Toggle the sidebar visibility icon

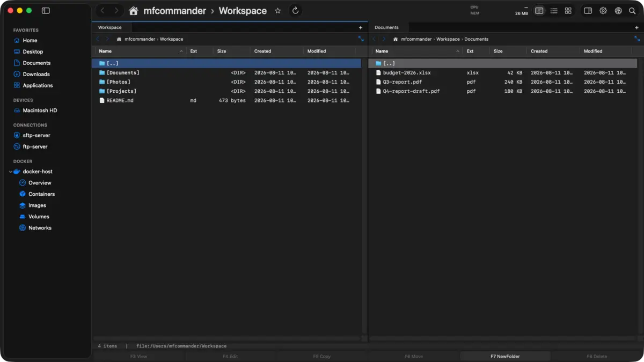[46, 11]
